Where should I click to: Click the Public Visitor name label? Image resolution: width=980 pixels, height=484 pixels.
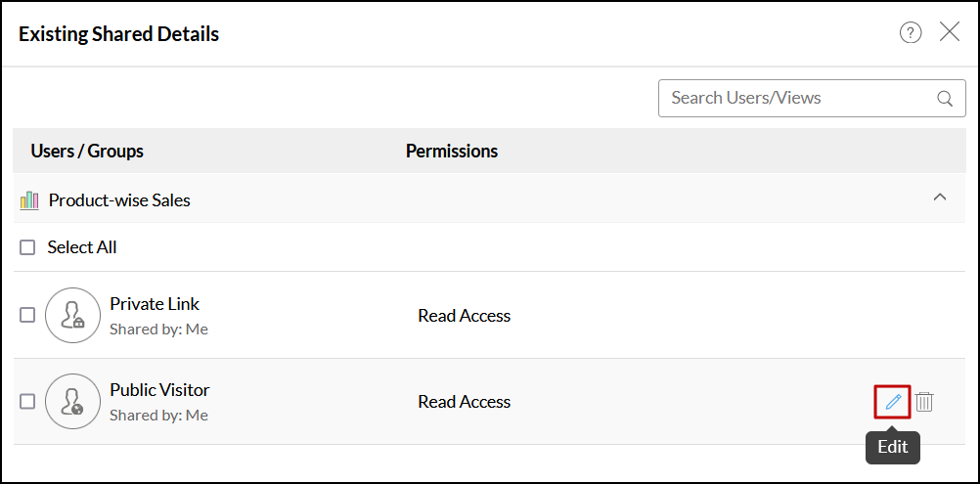tap(159, 390)
